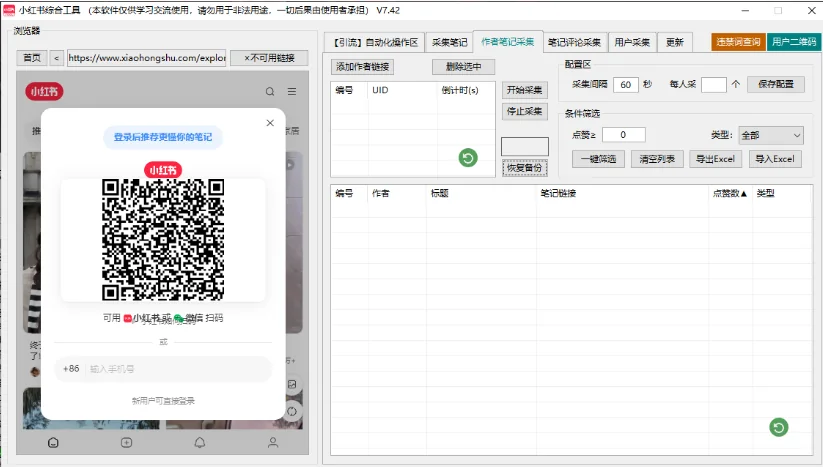Click the 首页 home button
Viewport: 823px width, 467px height.
tap(32, 58)
